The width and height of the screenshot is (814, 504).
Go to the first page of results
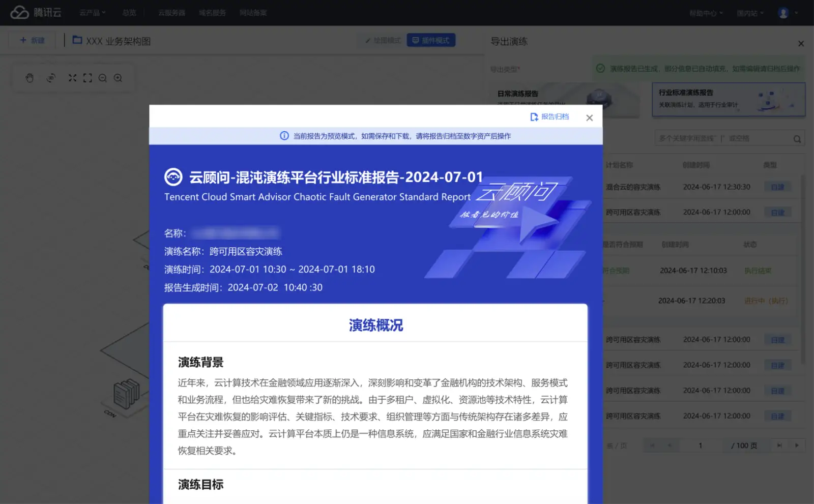[x=652, y=446]
